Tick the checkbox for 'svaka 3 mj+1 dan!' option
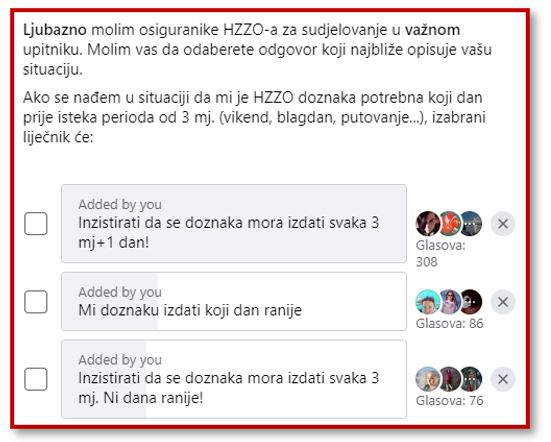 36,223
